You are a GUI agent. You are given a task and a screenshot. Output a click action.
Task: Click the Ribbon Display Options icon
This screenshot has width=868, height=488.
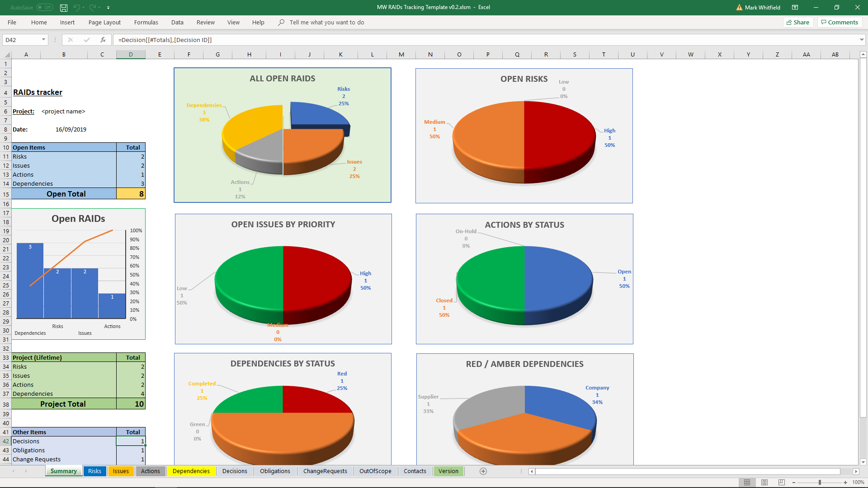pos(795,8)
